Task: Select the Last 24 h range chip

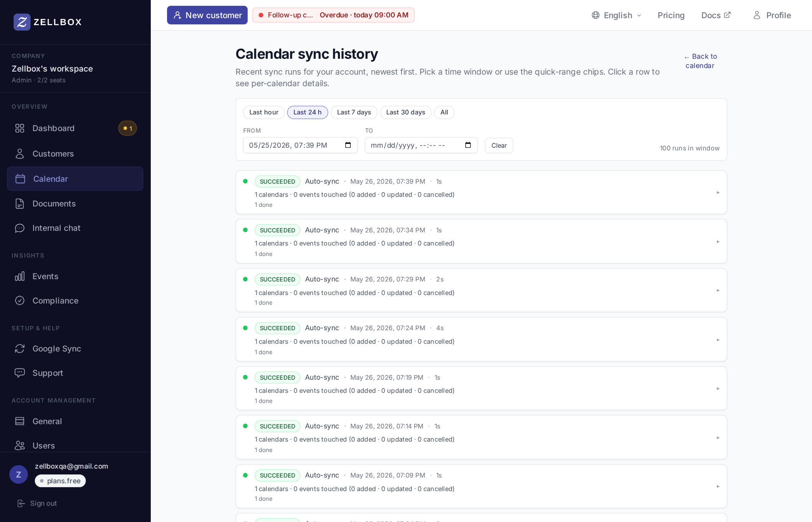Action: 307,113
